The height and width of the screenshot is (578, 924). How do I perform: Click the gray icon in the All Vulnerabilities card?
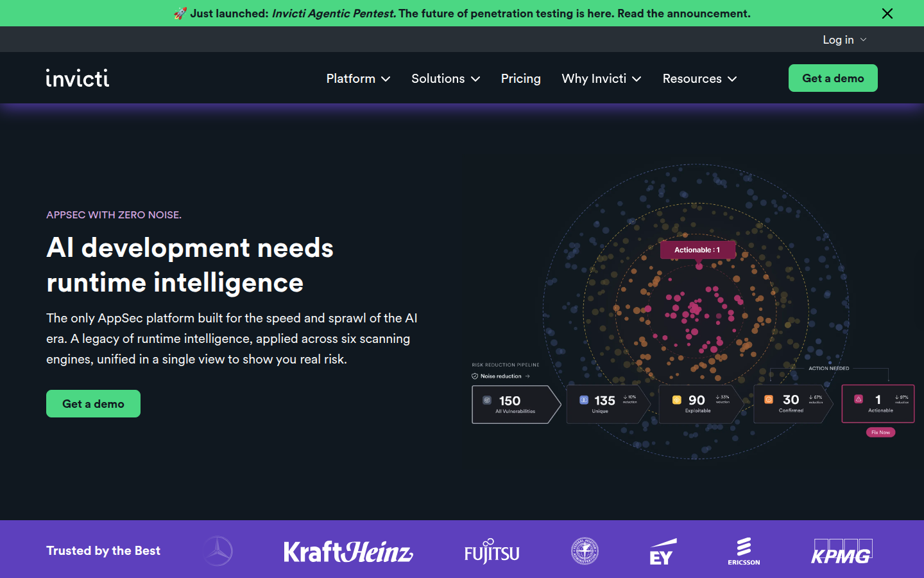pyautogui.click(x=487, y=400)
